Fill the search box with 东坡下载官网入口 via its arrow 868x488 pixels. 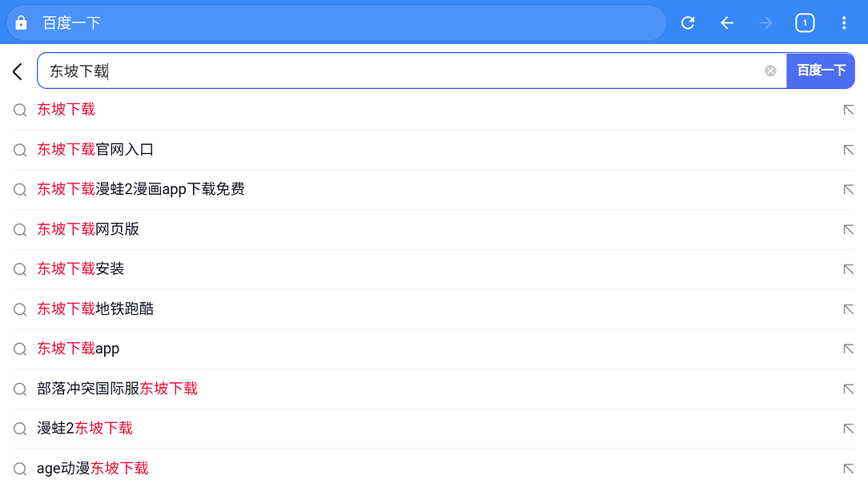coord(848,150)
